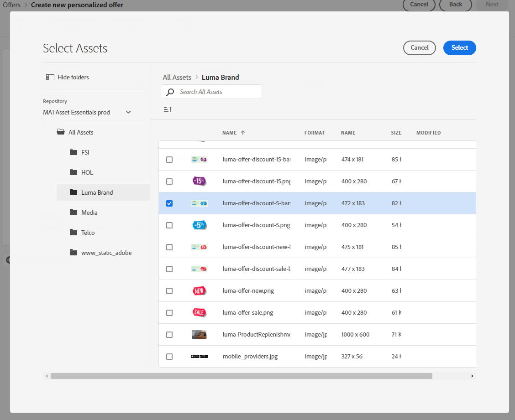The height and width of the screenshot is (420, 515).
Task: Go to All Assets in the breadcrumb
Action: (177, 78)
